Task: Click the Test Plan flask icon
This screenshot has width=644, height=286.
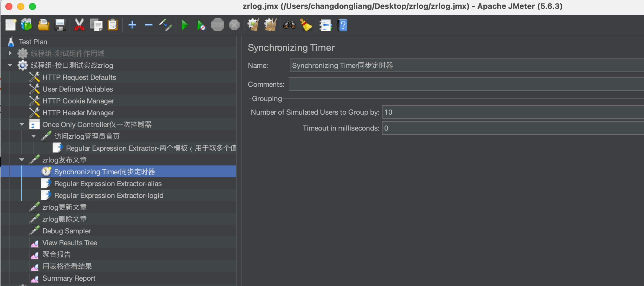Action: point(11,42)
